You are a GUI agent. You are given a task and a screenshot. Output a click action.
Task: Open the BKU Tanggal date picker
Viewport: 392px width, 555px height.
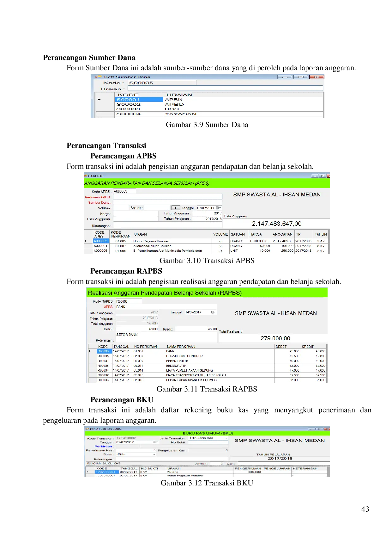(x=154, y=442)
